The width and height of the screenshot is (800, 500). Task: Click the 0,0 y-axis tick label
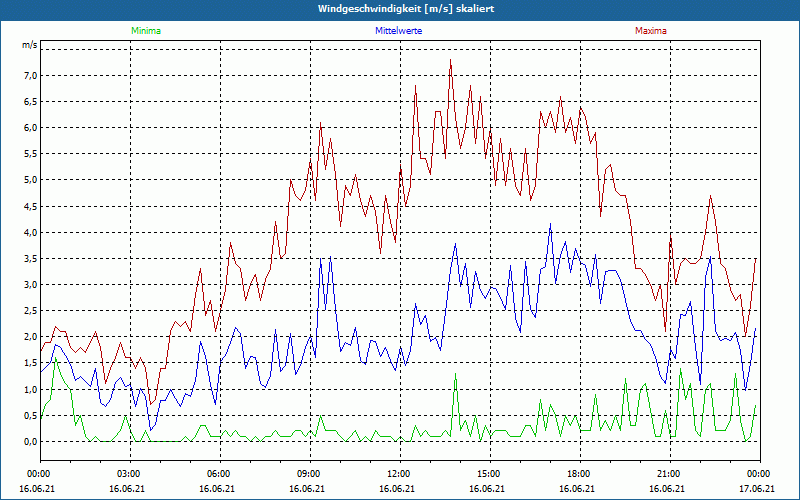pyautogui.click(x=31, y=441)
